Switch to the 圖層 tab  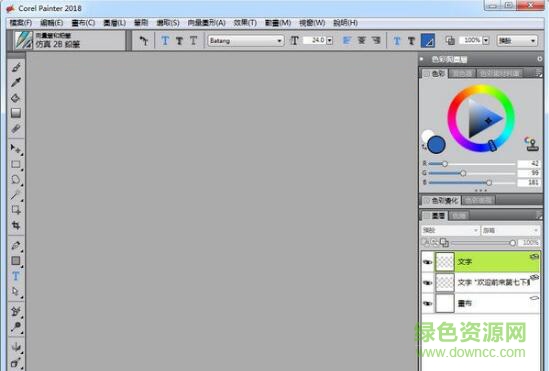coord(434,216)
